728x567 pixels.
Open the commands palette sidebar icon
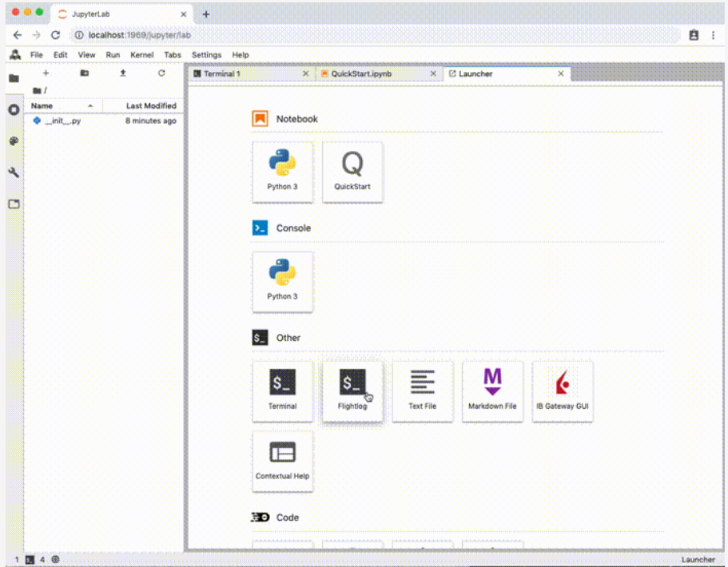click(13, 141)
